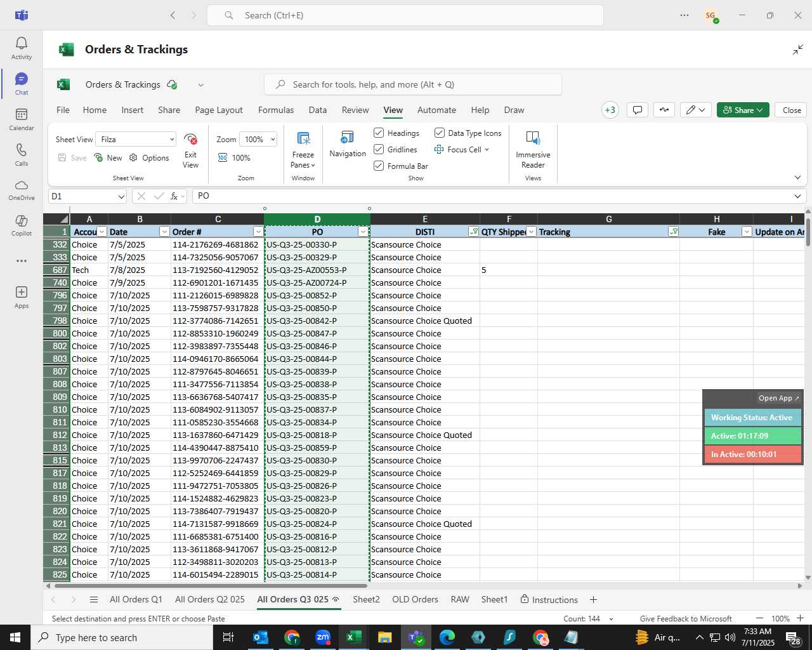The image size is (812, 650).
Task: Switch to the Home ribbon tab
Action: pyautogui.click(x=95, y=110)
